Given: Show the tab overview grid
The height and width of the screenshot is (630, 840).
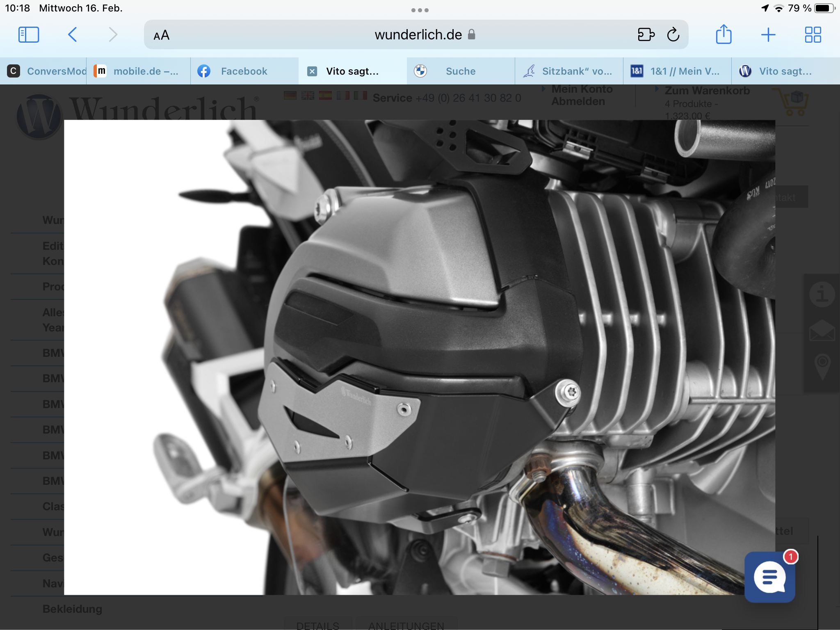Looking at the screenshot, I should (x=813, y=35).
